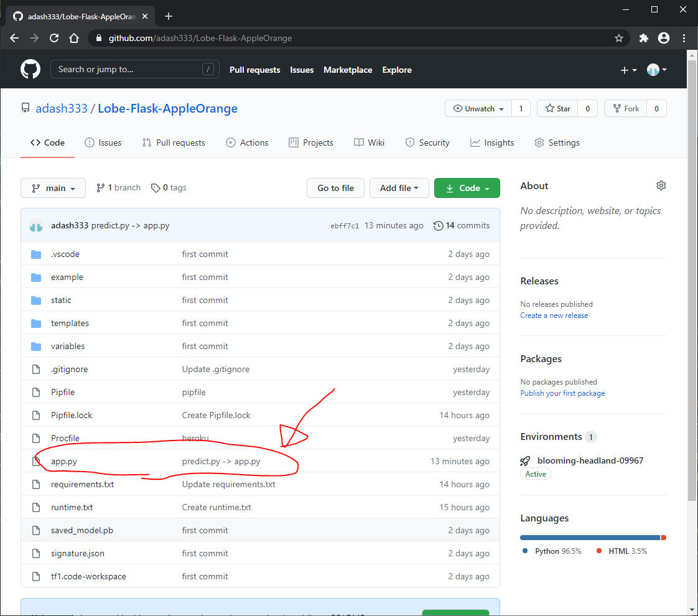Image resolution: width=698 pixels, height=616 pixels.
Task: Open the app.py file
Action: click(63, 462)
